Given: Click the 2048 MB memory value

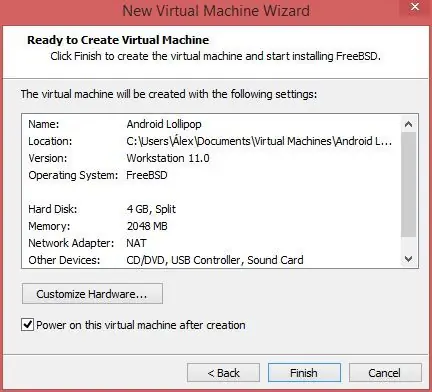Looking at the screenshot, I should click(x=147, y=226).
